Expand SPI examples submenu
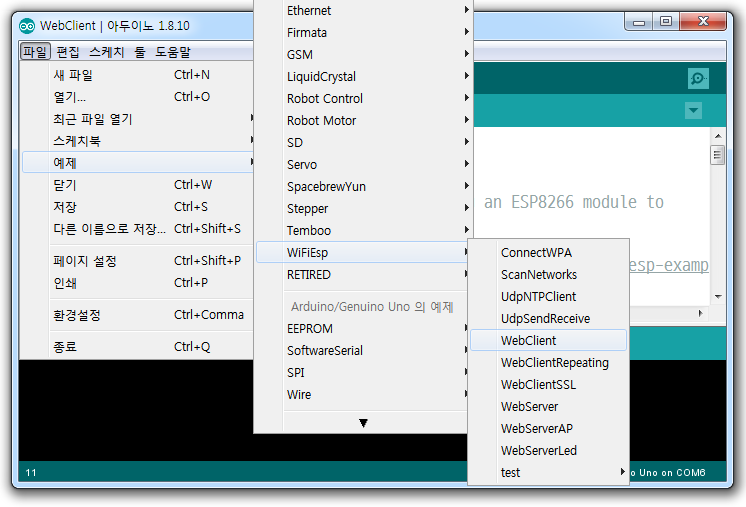 click(x=364, y=372)
